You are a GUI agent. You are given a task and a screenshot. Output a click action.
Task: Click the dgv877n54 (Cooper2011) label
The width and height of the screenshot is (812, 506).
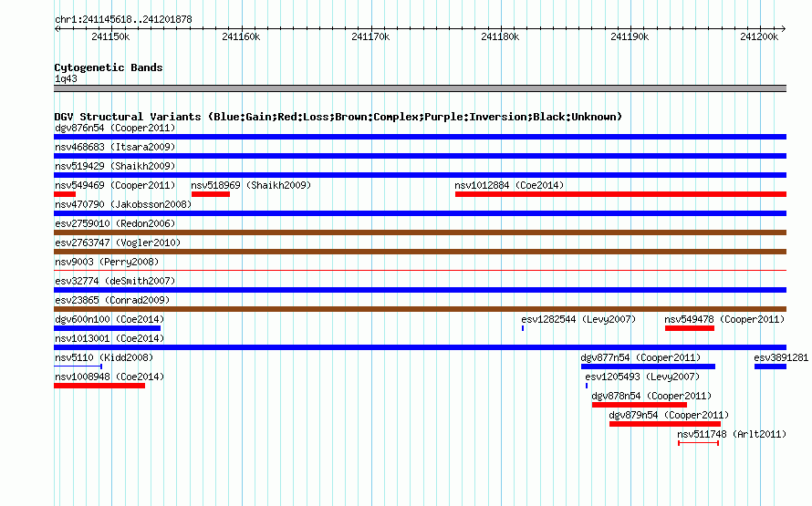(x=640, y=357)
